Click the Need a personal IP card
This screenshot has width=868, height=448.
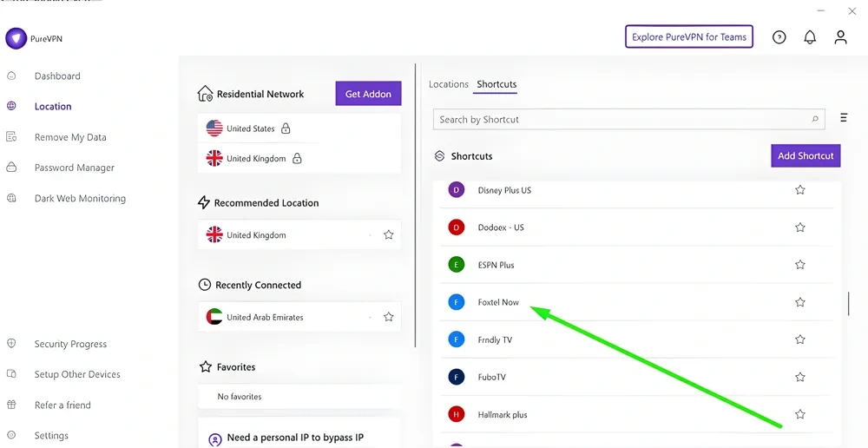point(299,433)
